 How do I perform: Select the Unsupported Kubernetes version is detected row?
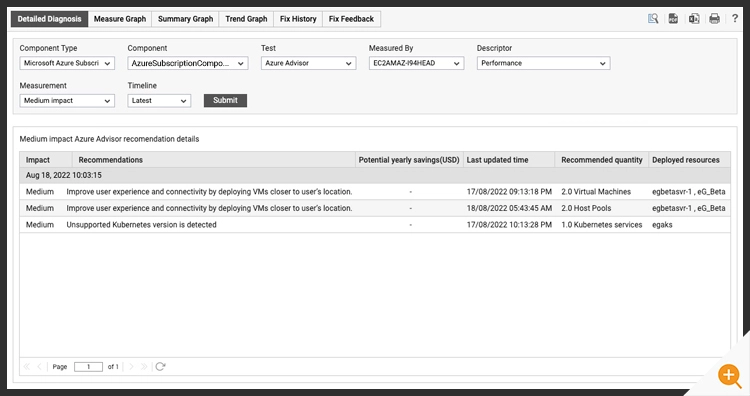[x=375, y=225]
